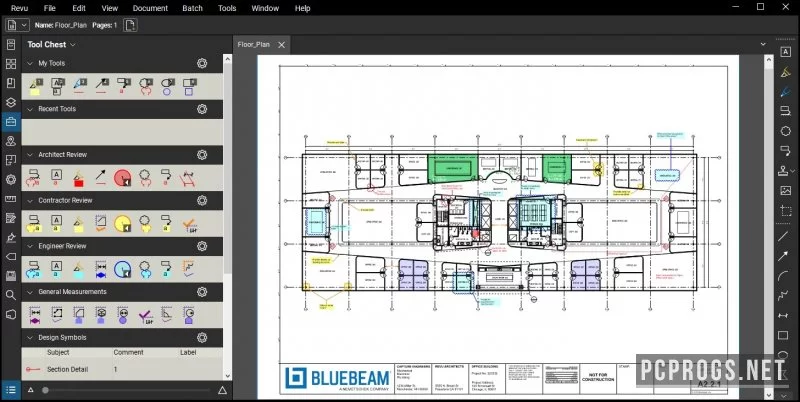
Task: Click the new document icon beside Pages
Action: coord(130,25)
